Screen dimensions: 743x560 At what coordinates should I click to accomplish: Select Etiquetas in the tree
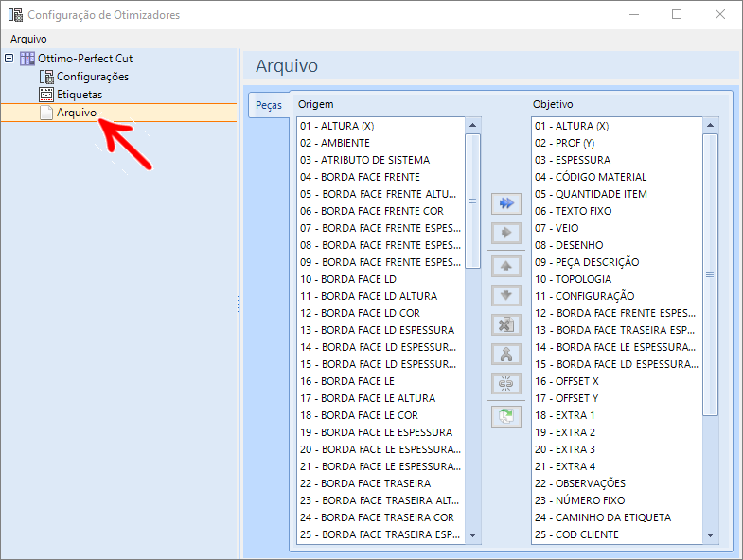(x=80, y=95)
